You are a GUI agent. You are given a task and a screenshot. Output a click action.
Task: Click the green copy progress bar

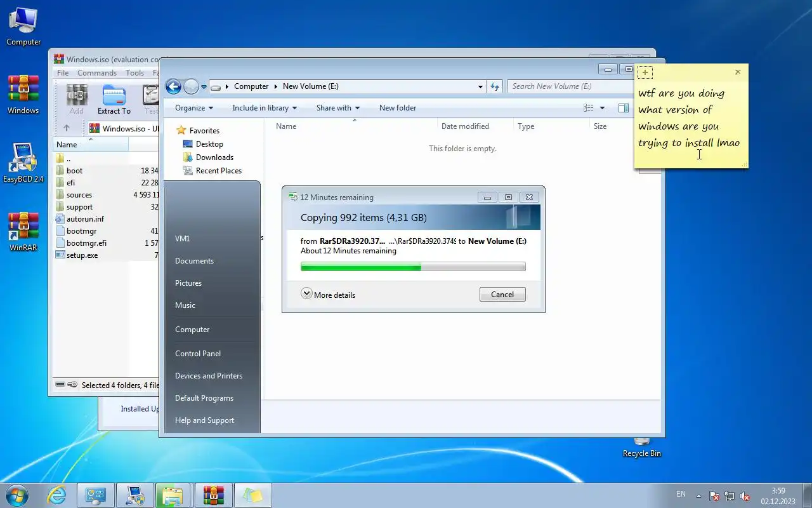click(x=413, y=267)
